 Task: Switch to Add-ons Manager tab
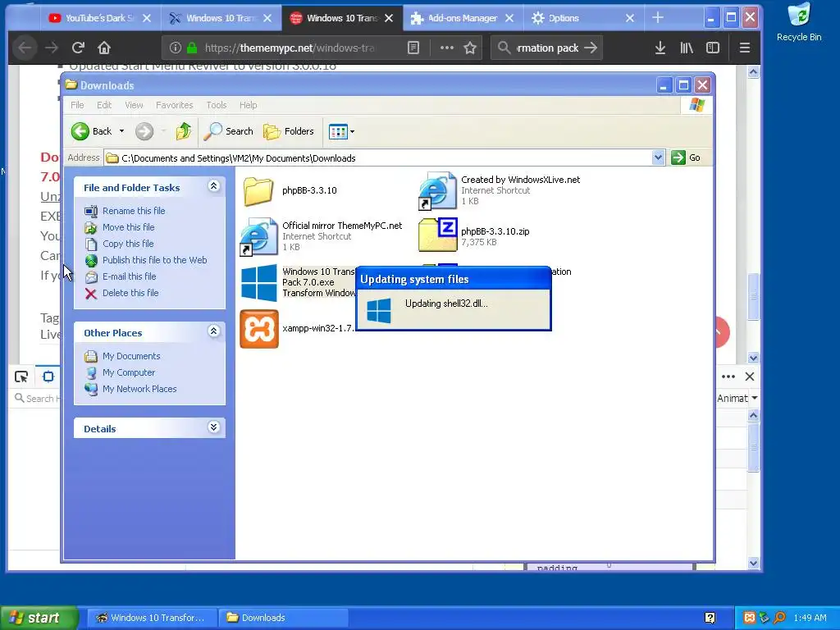pos(463,18)
